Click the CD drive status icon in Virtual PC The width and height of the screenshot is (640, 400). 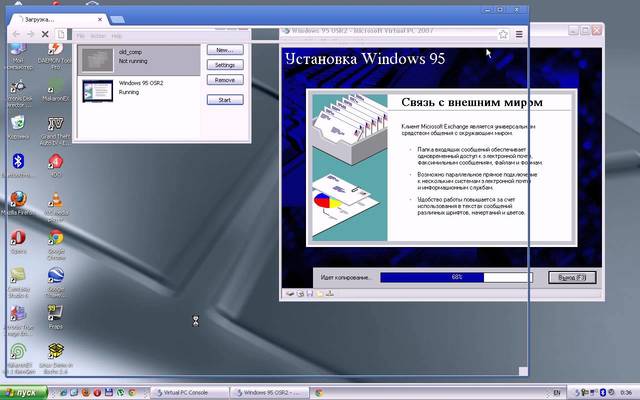300,293
